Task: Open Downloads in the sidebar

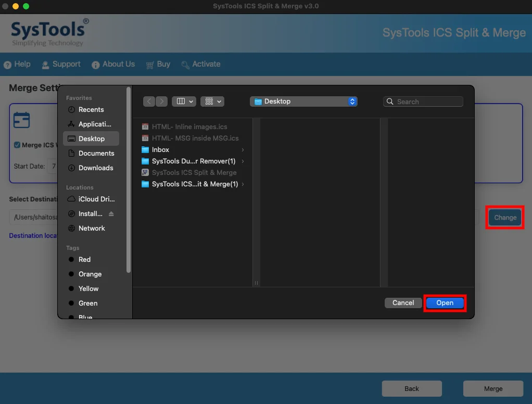Action: 91,168
